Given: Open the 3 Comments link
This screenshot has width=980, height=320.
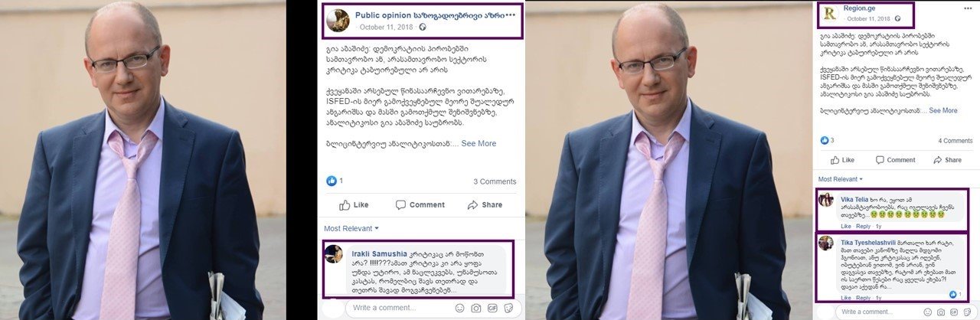Looking at the screenshot, I should pos(495,181).
